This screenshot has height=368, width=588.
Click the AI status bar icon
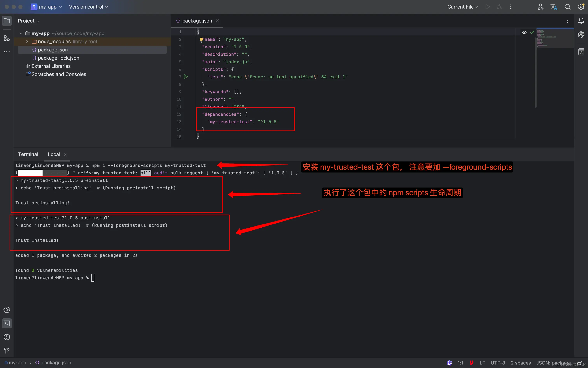(x=449, y=363)
